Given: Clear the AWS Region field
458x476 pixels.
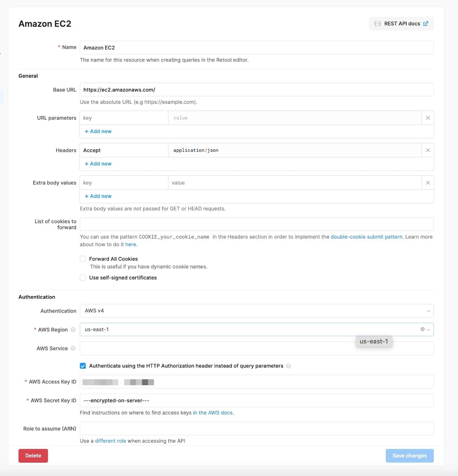Looking at the screenshot, I should point(422,329).
